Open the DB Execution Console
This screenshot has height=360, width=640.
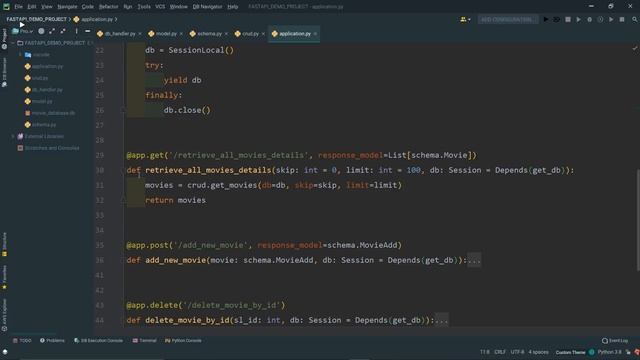click(x=98, y=340)
